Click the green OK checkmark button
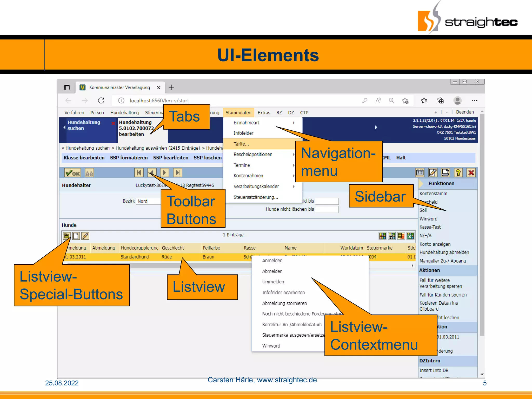The height and width of the screenshot is (399, 532). coord(72,173)
